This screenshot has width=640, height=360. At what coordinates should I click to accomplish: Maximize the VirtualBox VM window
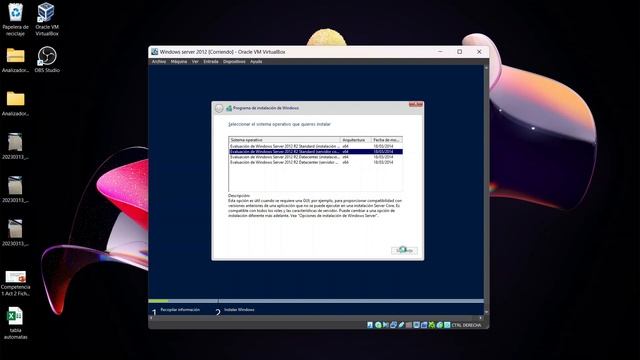click(460, 52)
